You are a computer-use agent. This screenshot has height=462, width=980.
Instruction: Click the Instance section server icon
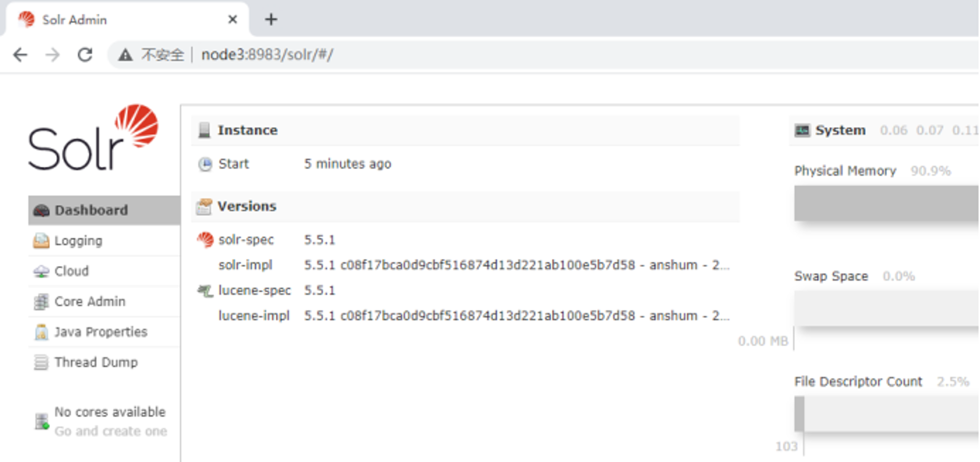coord(204,130)
